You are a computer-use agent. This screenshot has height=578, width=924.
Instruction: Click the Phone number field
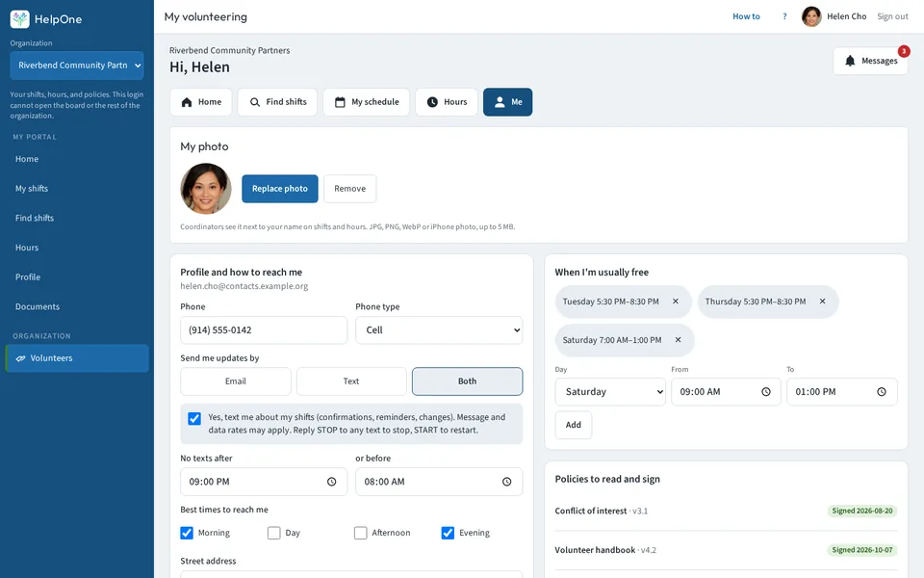pyautogui.click(x=264, y=330)
